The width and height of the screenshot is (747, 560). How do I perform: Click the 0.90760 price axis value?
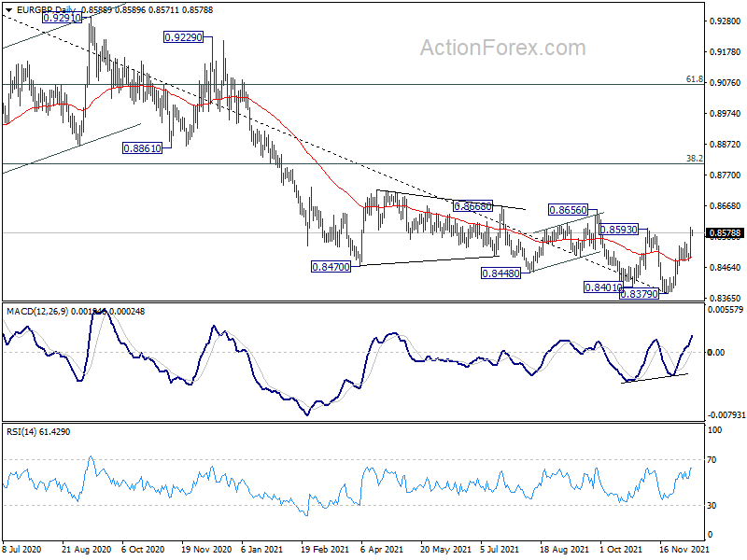pyautogui.click(x=726, y=82)
